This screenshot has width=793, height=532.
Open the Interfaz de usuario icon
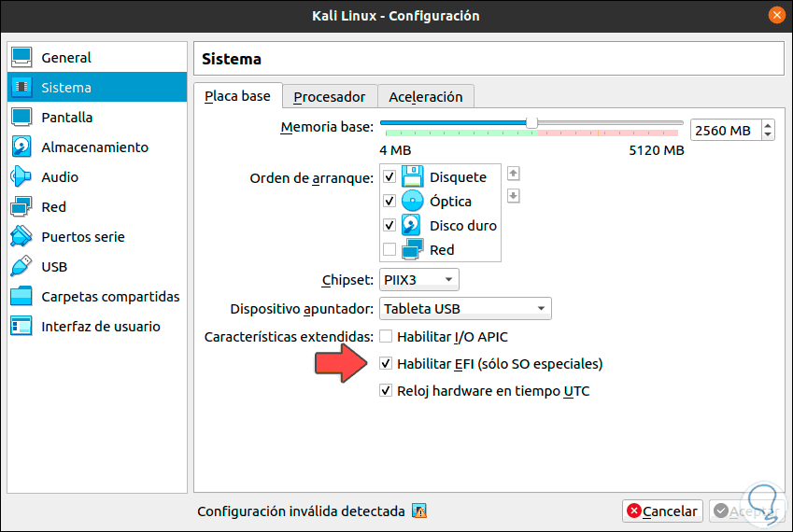pyautogui.click(x=21, y=326)
